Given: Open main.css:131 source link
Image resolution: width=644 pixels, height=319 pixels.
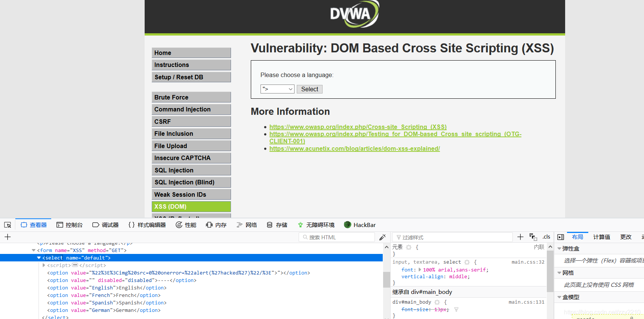Looking at the screenshot, I should pos(526,302).
